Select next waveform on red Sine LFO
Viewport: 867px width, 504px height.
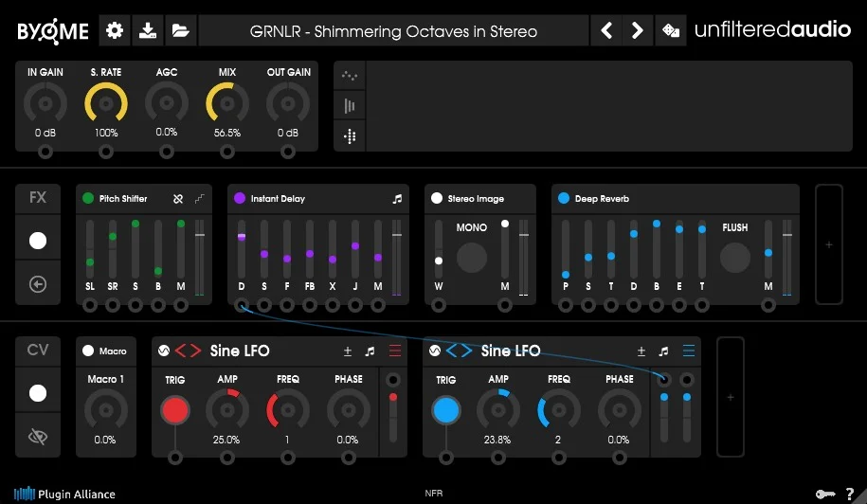tap(196, 351)
